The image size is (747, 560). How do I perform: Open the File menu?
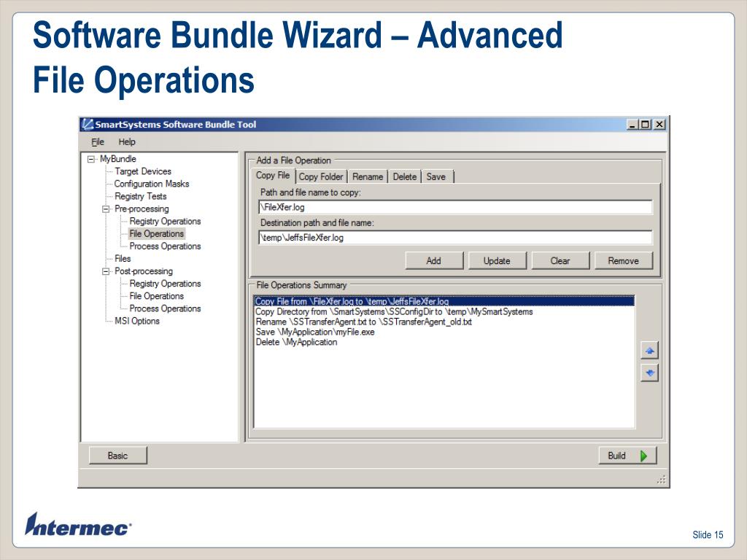pos(98,142)
